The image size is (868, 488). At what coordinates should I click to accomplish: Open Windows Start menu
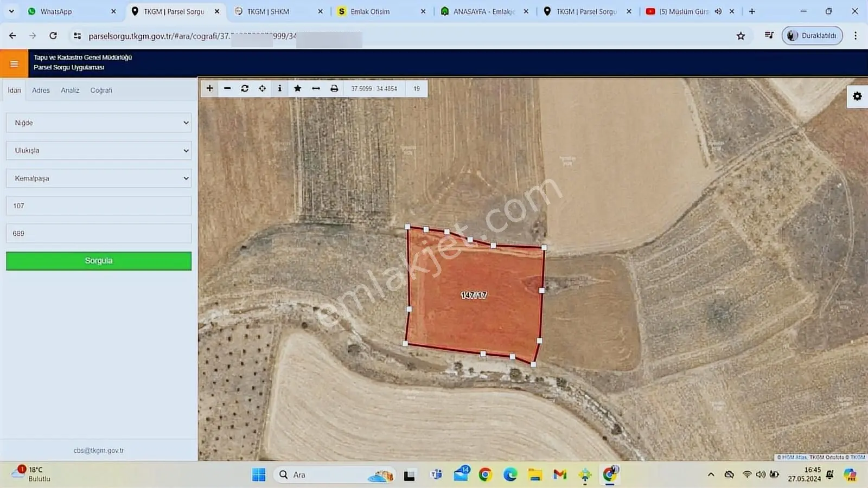[259, 475]
